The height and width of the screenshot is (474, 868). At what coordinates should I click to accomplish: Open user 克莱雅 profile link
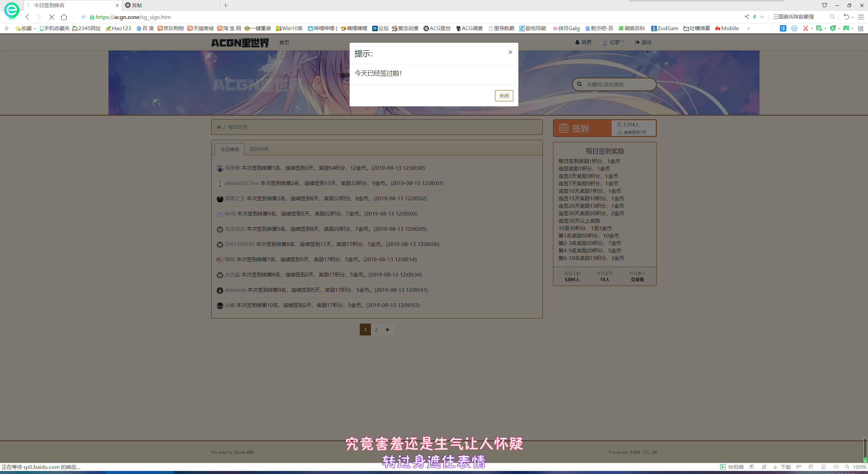pyautogui.click(x=232, y=168)
